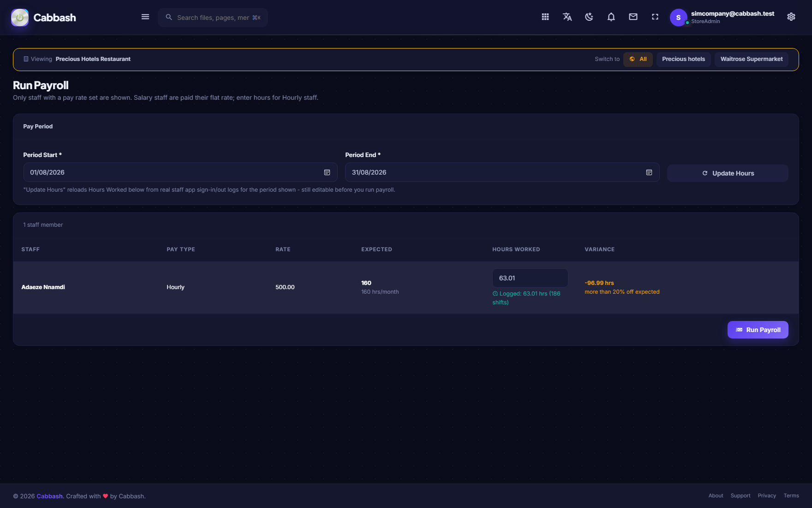Click the Staff column header
This screenshot has width=812, height=508.
(30, 249)
